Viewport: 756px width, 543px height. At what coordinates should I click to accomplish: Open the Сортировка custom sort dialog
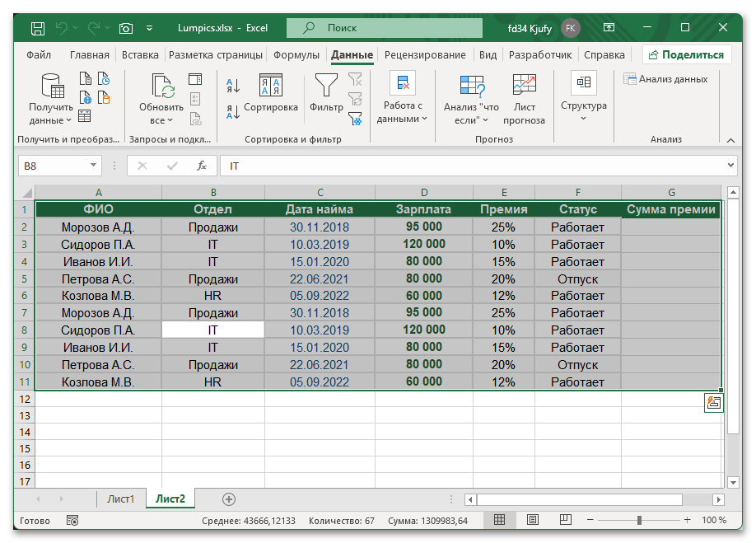tap(271, 93)
